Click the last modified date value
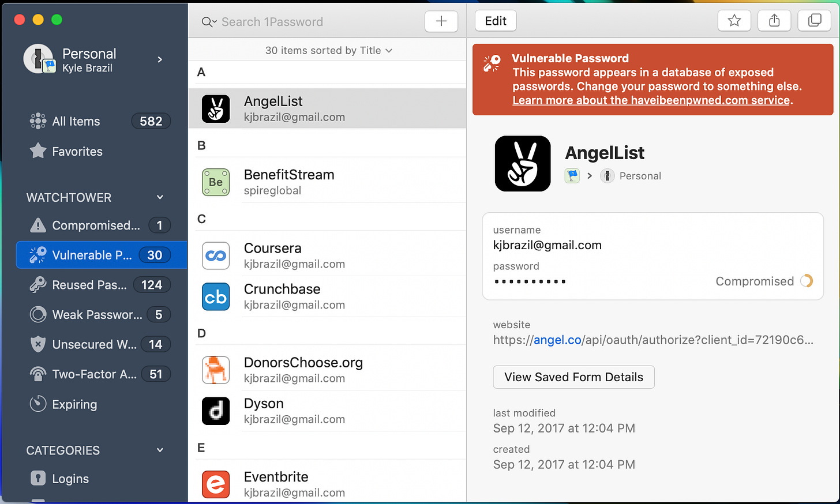840x504 pixels. click(564, 428)
